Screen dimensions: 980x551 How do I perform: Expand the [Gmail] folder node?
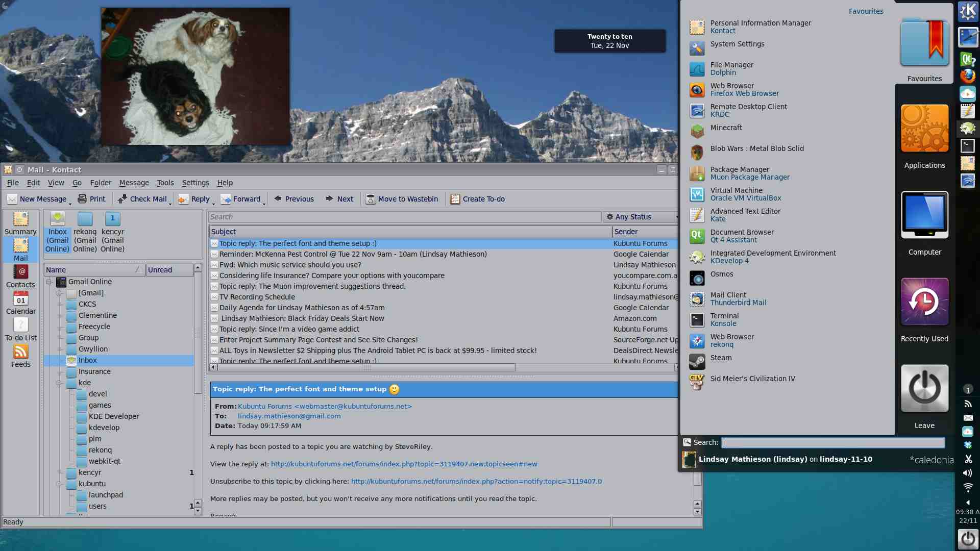(x=59, y=293)
